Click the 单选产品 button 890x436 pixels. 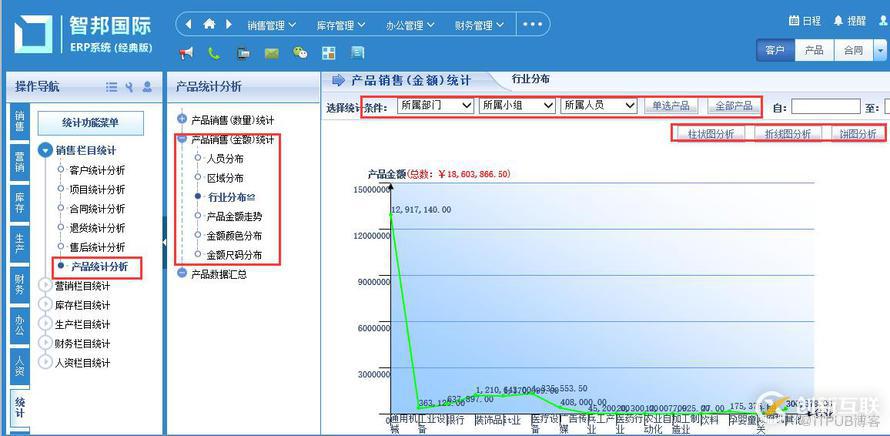tap(670, 106)
